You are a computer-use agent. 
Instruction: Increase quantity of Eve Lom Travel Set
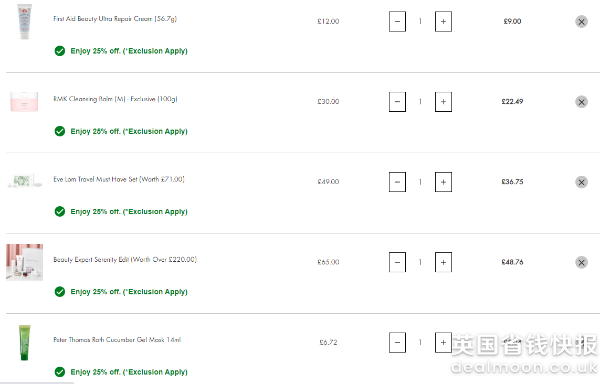point(443,182)
